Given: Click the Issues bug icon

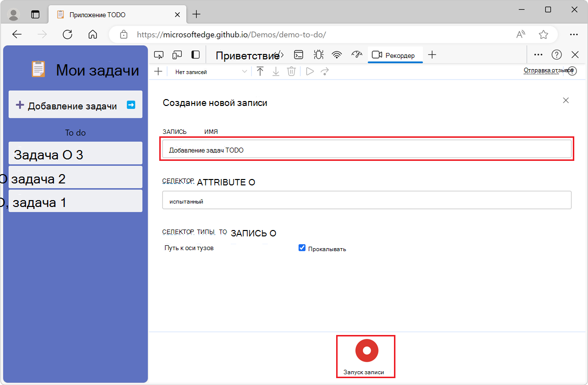Looking at the screenshot, I should click(318, 54).
